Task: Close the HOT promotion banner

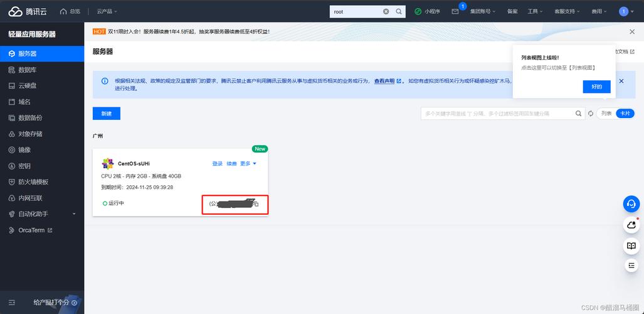Action: (632, 31)
